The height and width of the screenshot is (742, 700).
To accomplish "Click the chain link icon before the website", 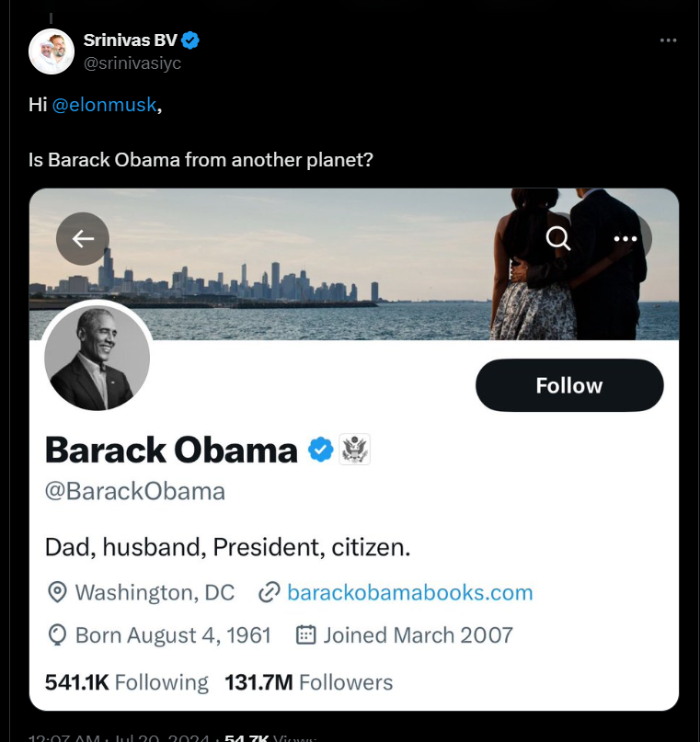I will (x=270, y=593).
